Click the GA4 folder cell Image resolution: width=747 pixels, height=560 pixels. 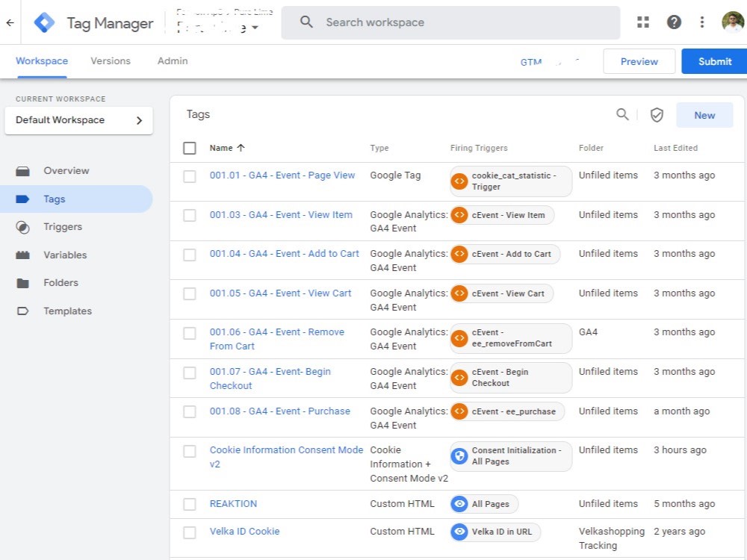pos(588,332)
